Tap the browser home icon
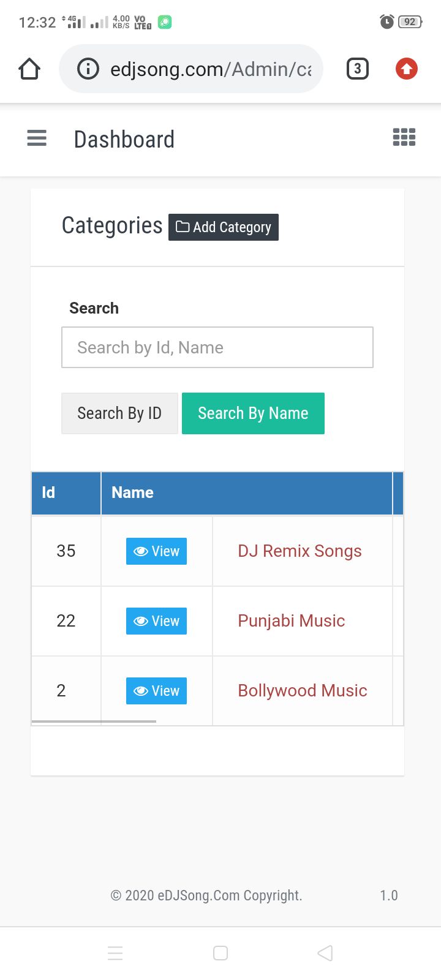This screenshot has height=980, width=441. pyautogui.click(x=29, y=69)
